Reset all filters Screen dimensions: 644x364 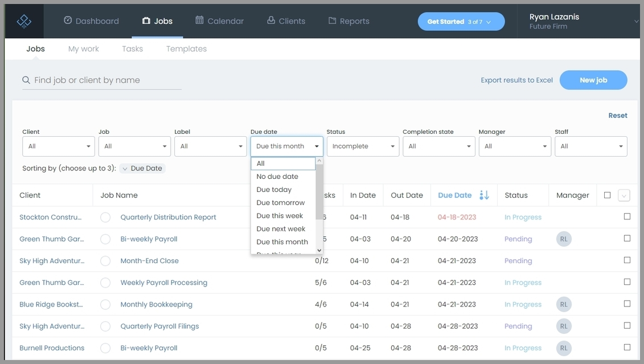pyautogui.click(x=618, y=116)
